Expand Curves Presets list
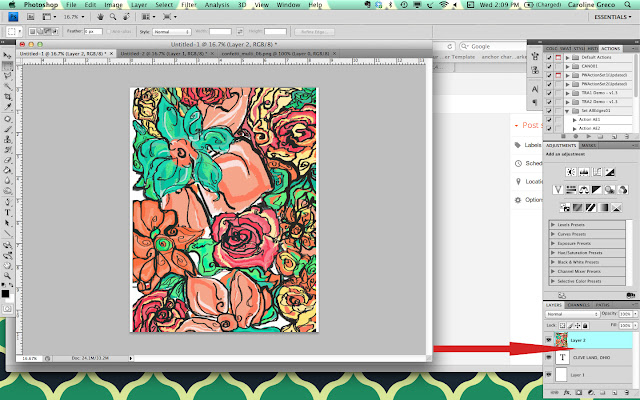Image resolution: width=640 pixels, height=400 pixels. click(x=553, y=234)
